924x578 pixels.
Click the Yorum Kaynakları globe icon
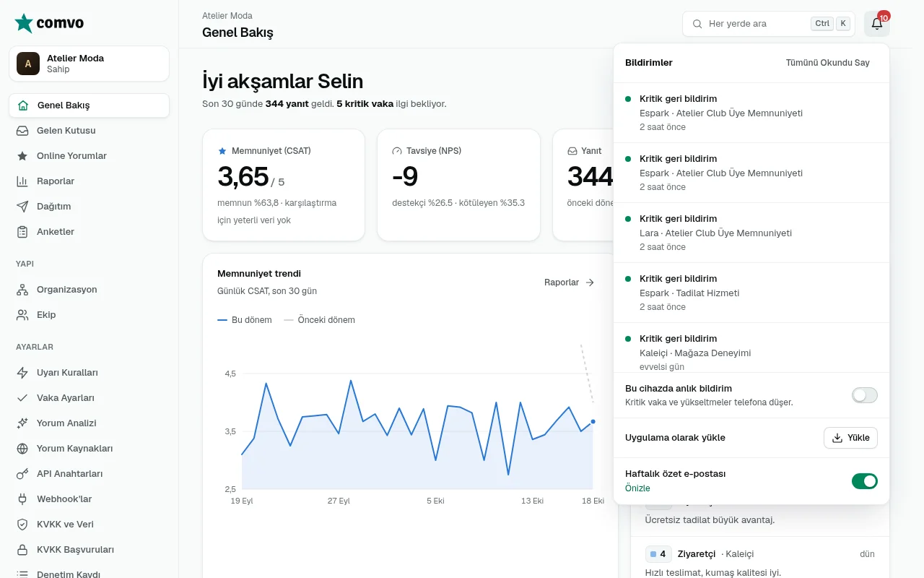(22, 449)
